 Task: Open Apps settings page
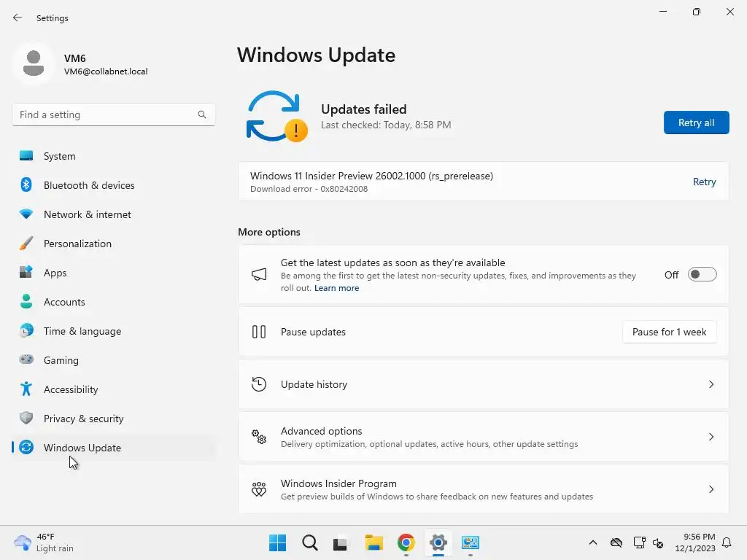point(113,273)
